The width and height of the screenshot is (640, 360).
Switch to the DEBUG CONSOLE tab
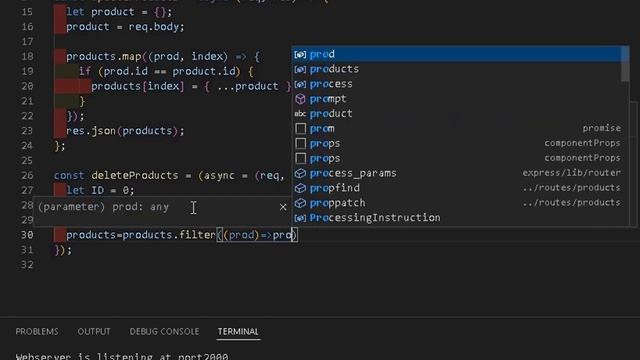point(164,331)
